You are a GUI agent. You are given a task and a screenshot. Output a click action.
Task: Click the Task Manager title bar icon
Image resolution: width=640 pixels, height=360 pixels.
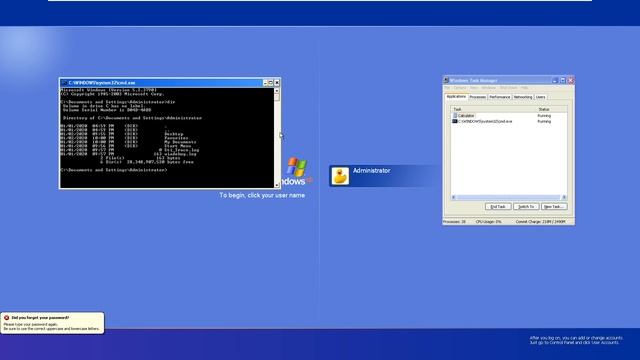coord(446,80)
